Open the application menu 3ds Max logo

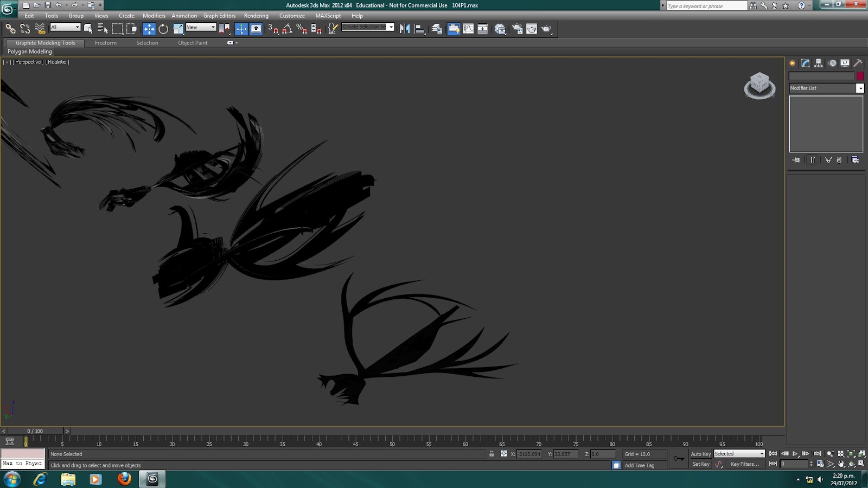pos(8,8)
